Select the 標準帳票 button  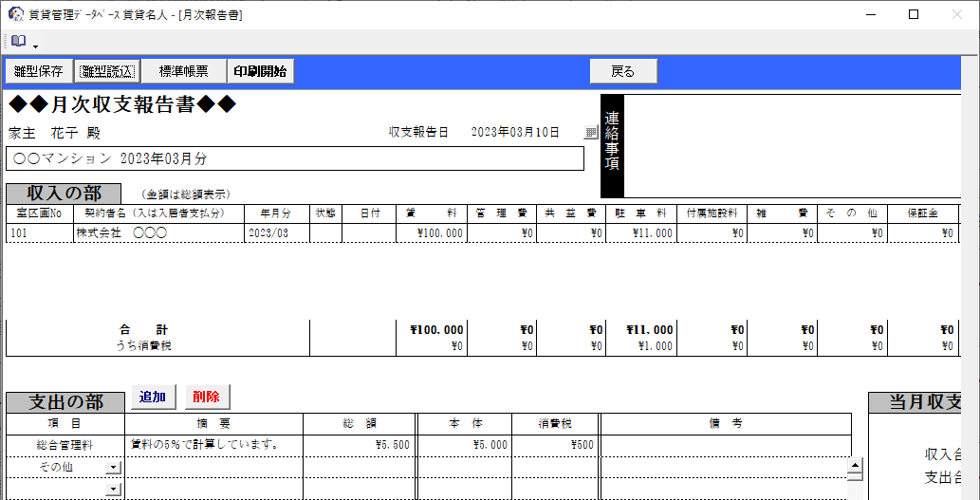[x=184, y=71]
